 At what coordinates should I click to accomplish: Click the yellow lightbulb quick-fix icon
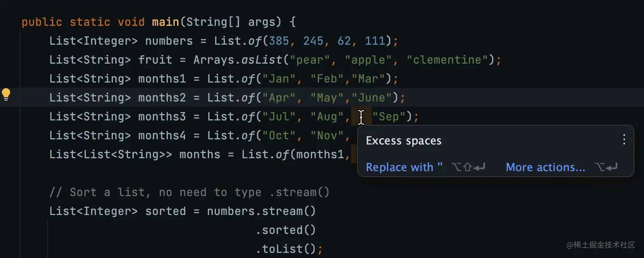click(6, 95)
